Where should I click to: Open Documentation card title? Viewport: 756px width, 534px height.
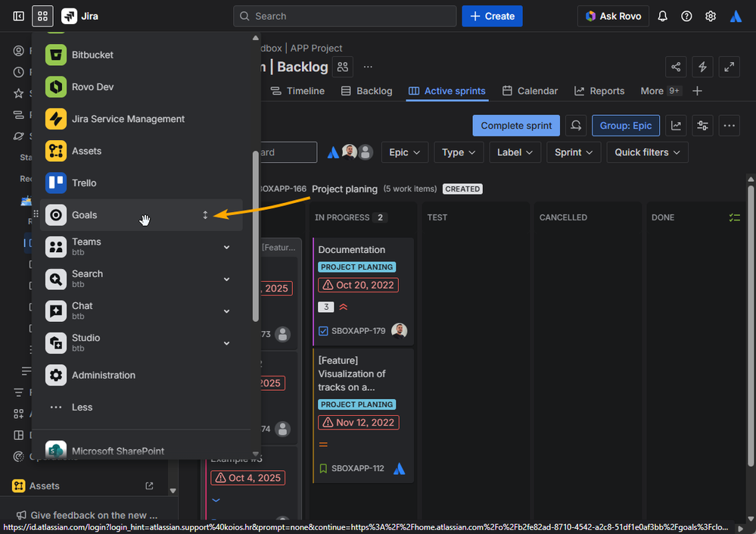[x=351, y=250]
